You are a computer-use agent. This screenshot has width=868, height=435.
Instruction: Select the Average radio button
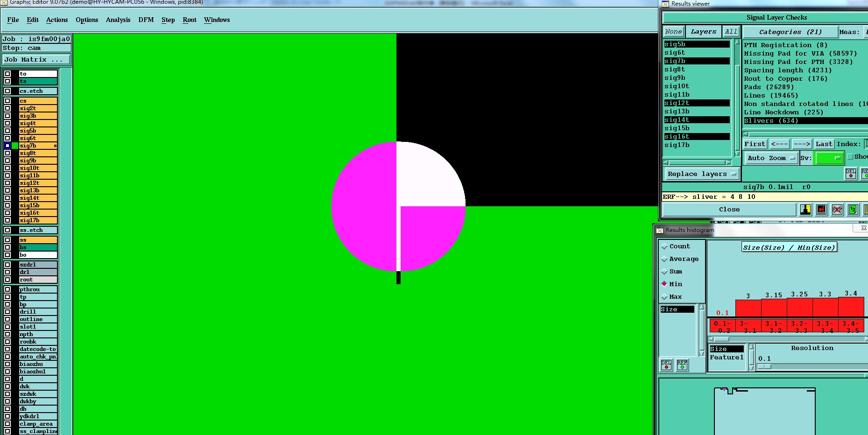(664, 259)
